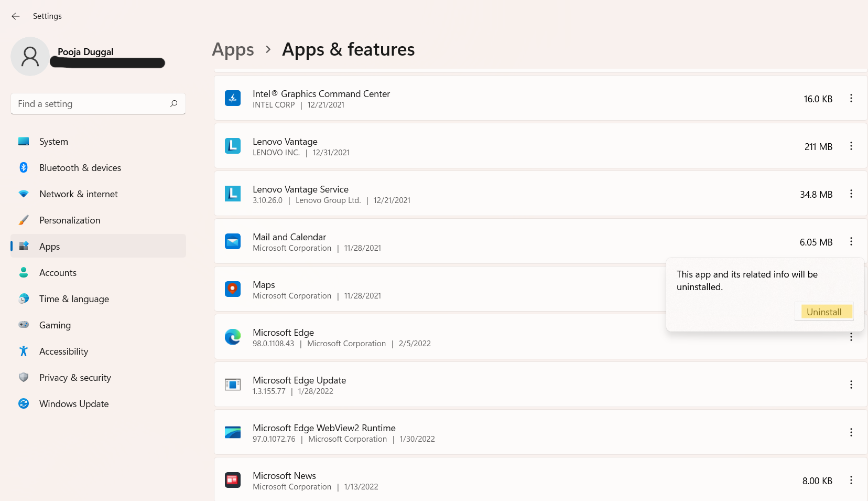The height and width of the screenshot is (501, 868).
Task: Open more options for Microsoft Edge Update
Action: (851, 385)
